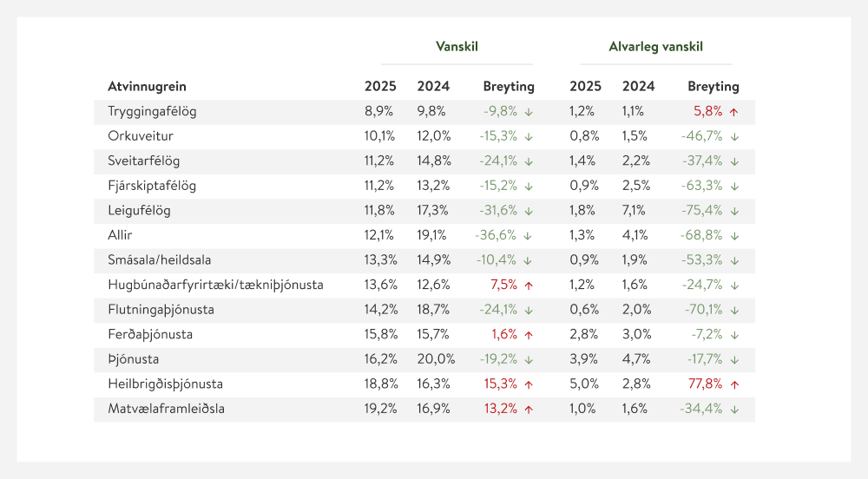Select the Hugbúnaðarfyrirtæki/tækniþjónusta row label
Viewport: 868px width, 479px height.
[x=216, y=285]
